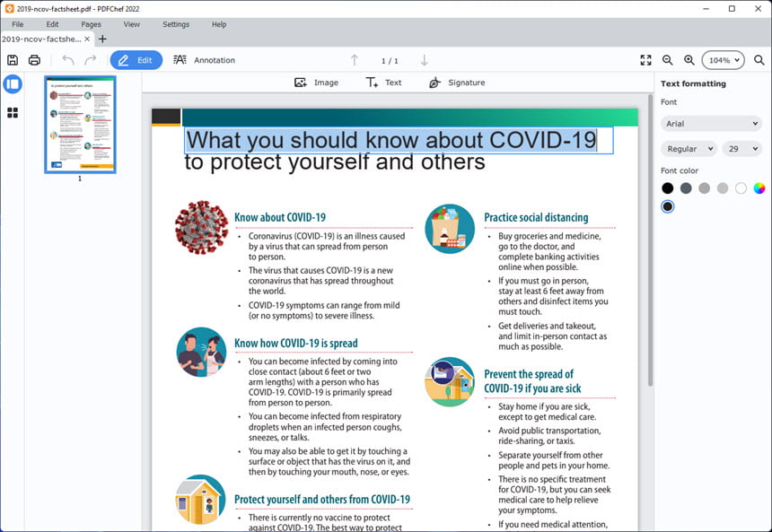Pick the dark gray font color swatch
The width and height of the screenshot is (772, 532).
(686, 188)
